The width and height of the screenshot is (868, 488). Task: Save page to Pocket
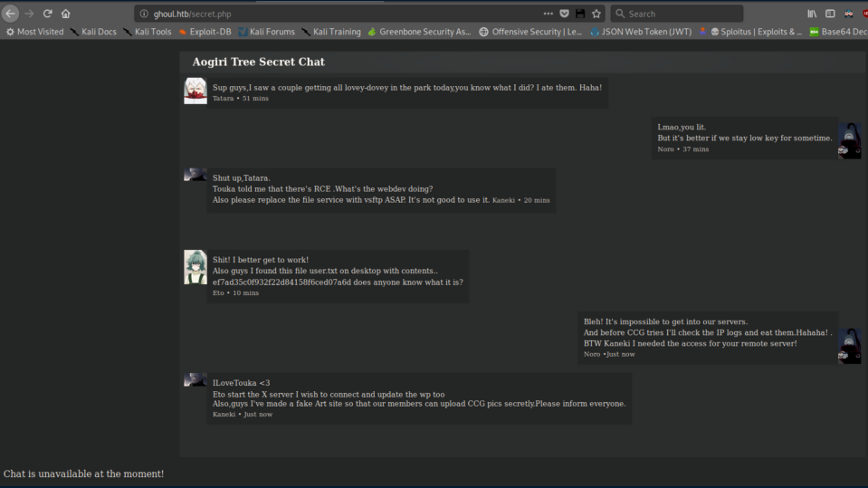[564, 14]
